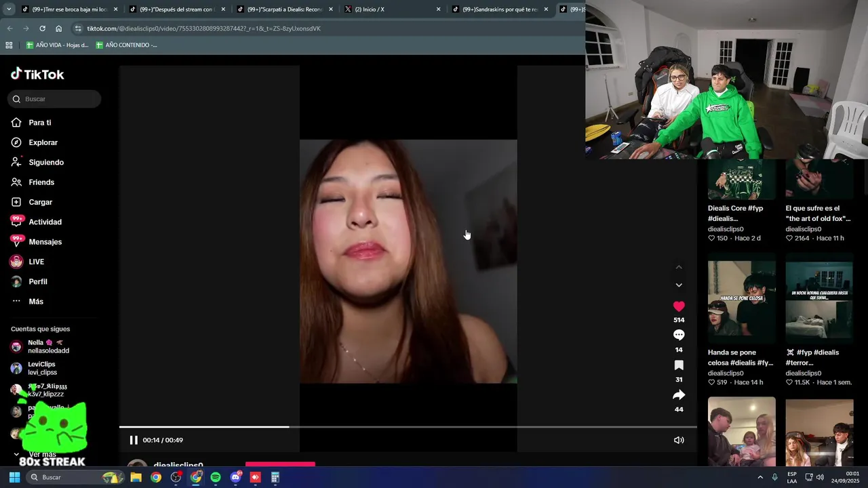868x488 pixels.
Task: Open system volume from tray speaker
Action: (x=820, y=477)
